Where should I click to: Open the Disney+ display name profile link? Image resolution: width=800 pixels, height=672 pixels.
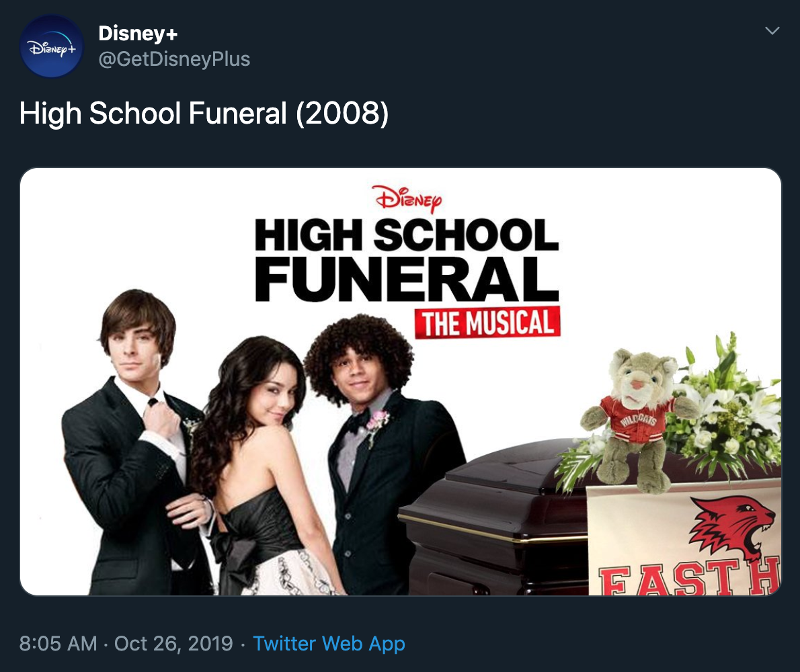138,32
